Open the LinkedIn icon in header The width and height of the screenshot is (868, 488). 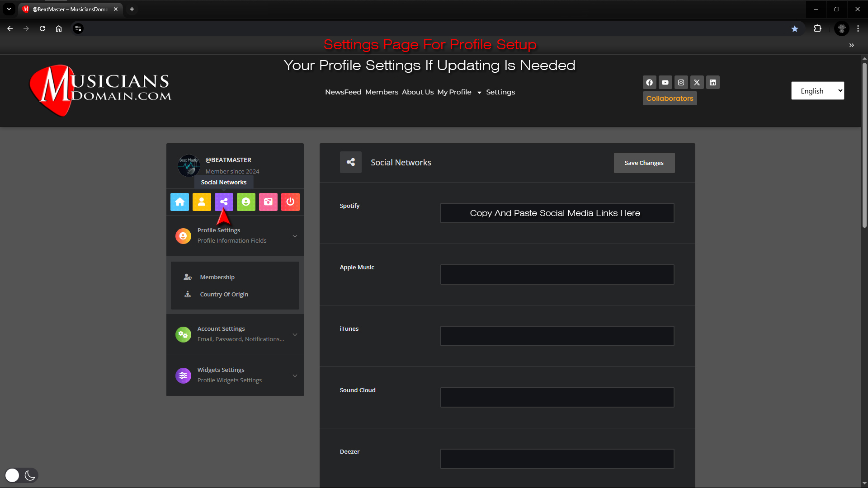coord(712,82)
